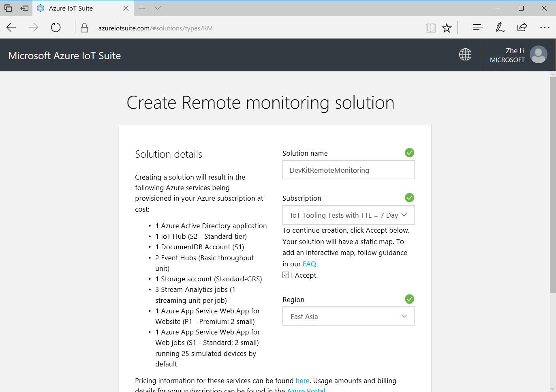This screenshot has width=556, height=392.
Task: Click the lock site-security icon
Action: click(84, 28)
